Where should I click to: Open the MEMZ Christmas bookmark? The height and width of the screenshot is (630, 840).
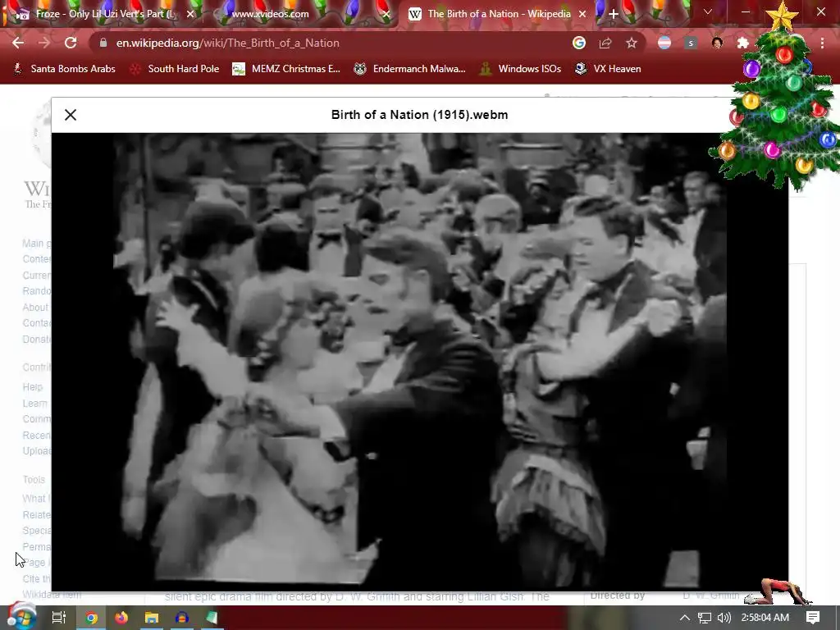[286, 69]
